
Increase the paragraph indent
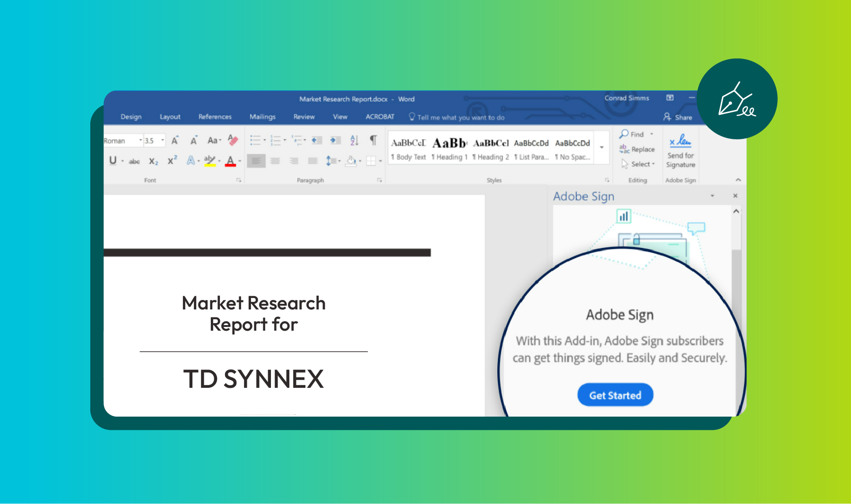coord(336,140)
